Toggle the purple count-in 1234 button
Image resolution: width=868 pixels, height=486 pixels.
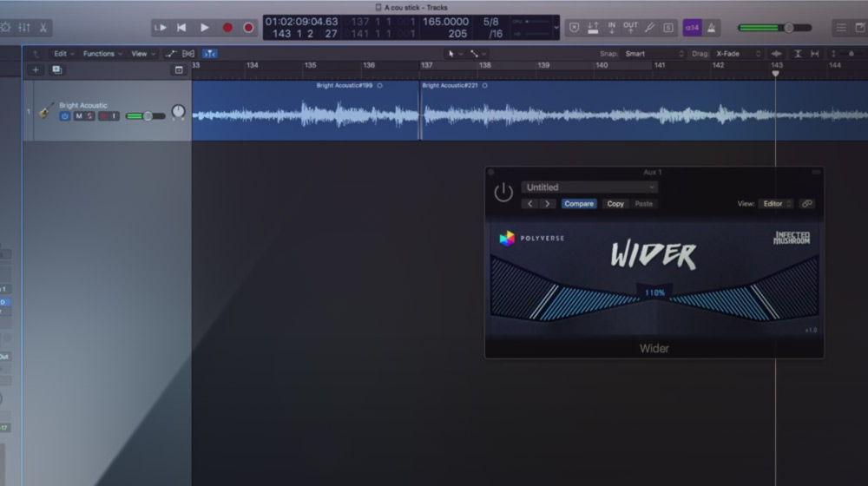tap(692, 28)
